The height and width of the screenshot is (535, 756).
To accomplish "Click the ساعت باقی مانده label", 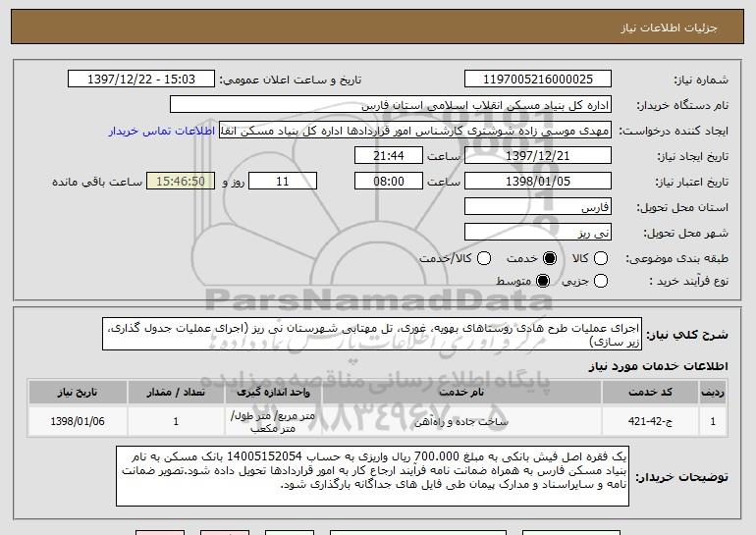I will (x=97, y=182).
